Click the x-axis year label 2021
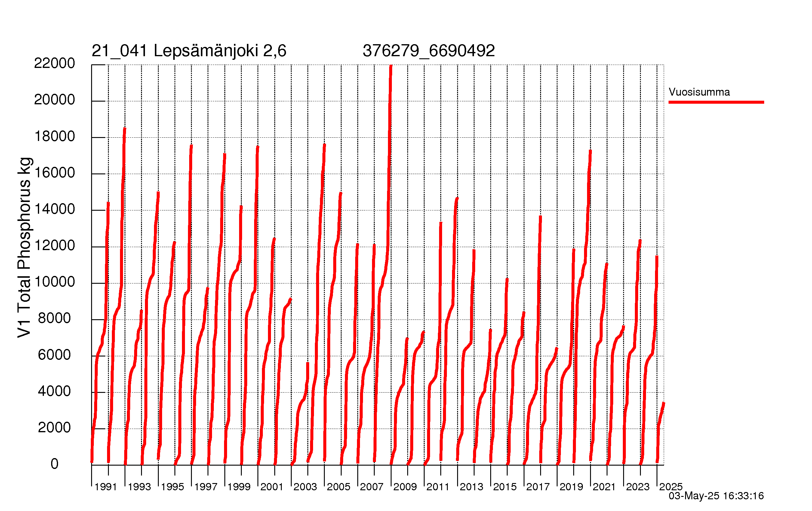812x511 pixels. pyautogui.click(x=604, y=487)
